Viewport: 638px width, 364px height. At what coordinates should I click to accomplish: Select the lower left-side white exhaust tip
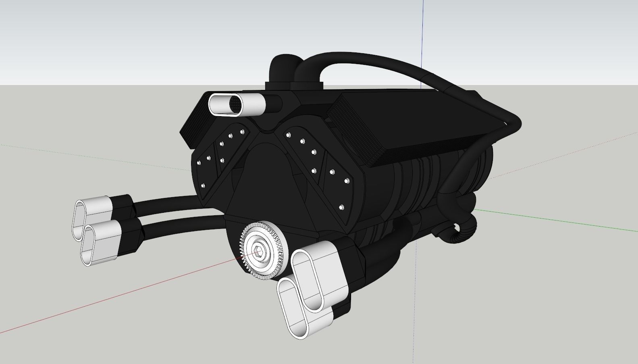pyautogui.click(x=101, y=242)
